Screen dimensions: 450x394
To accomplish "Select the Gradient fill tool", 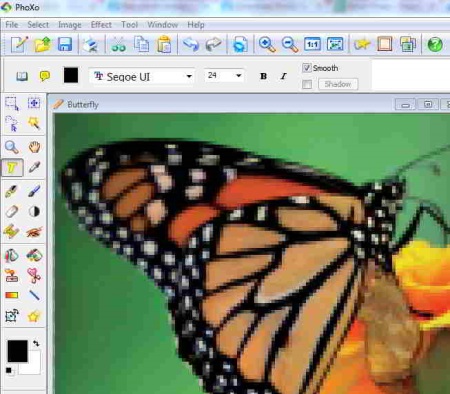I will coord(12,295).
